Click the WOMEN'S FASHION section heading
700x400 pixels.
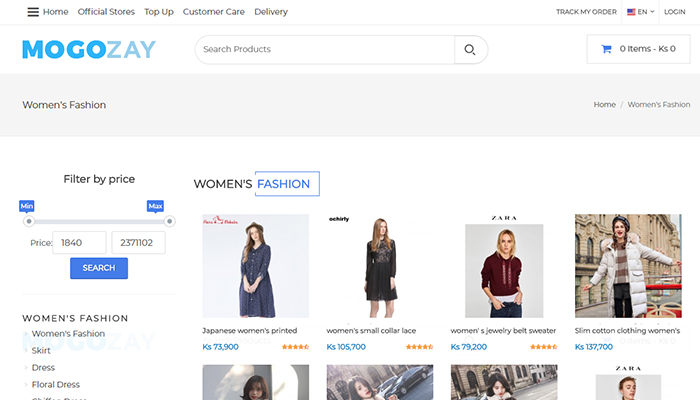[x=257, y=184]
